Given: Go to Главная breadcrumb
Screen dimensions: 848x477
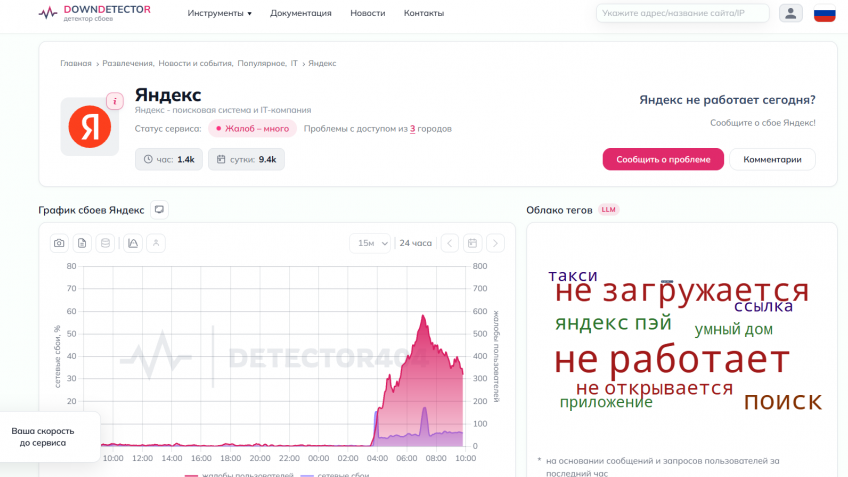Looking at the screenshot, I should [x=76, y=63].
